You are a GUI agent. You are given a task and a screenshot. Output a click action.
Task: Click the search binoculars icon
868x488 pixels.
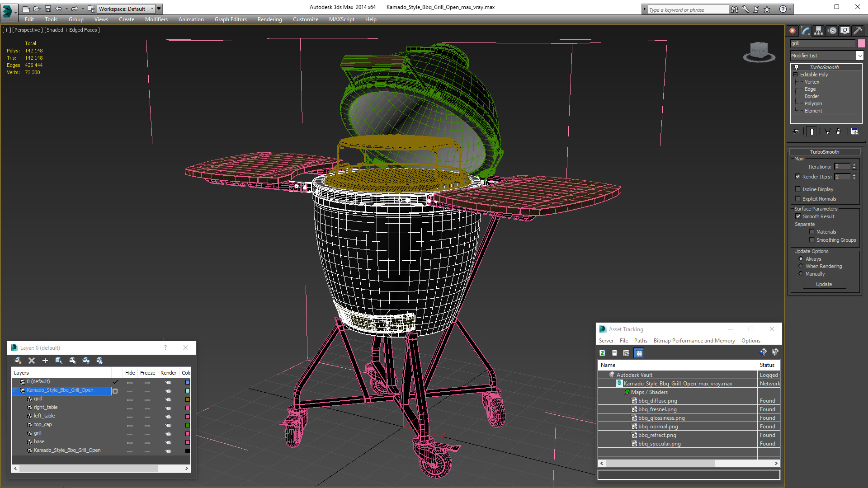(x=735, y=9)
